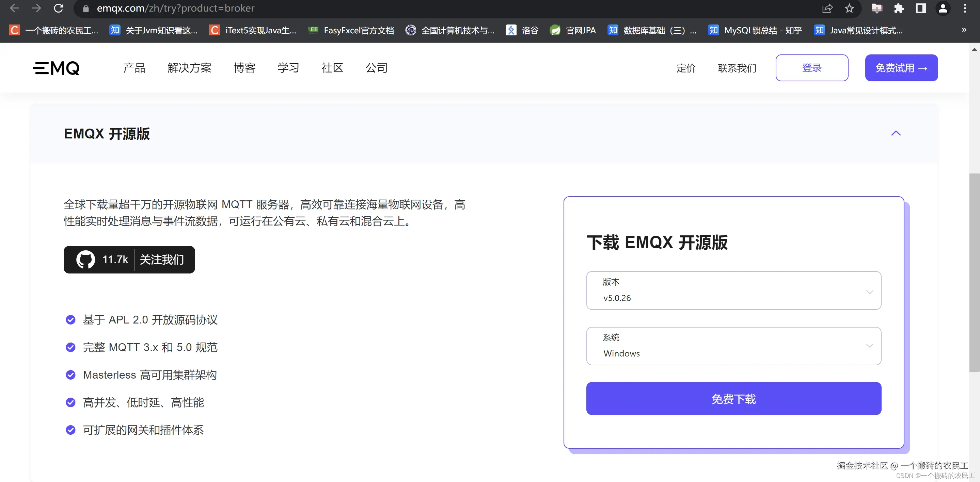Open the browser extensions puzzle icon
980x482 pixels.
click(x=899, y=9)
